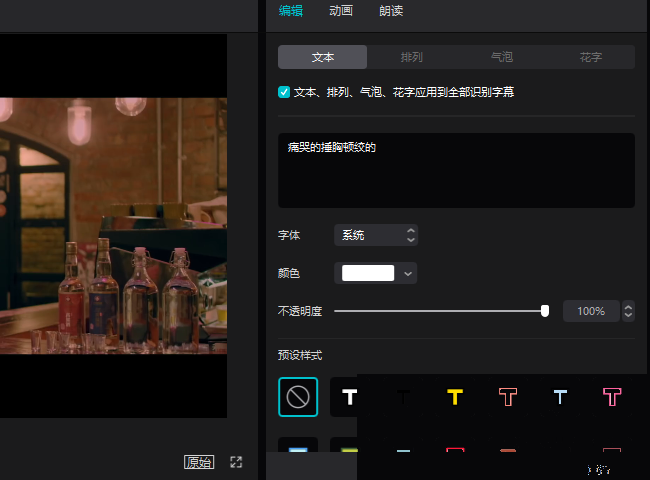
Task: Click the 不透明度 slider handle
Action: tap(545, 311)
